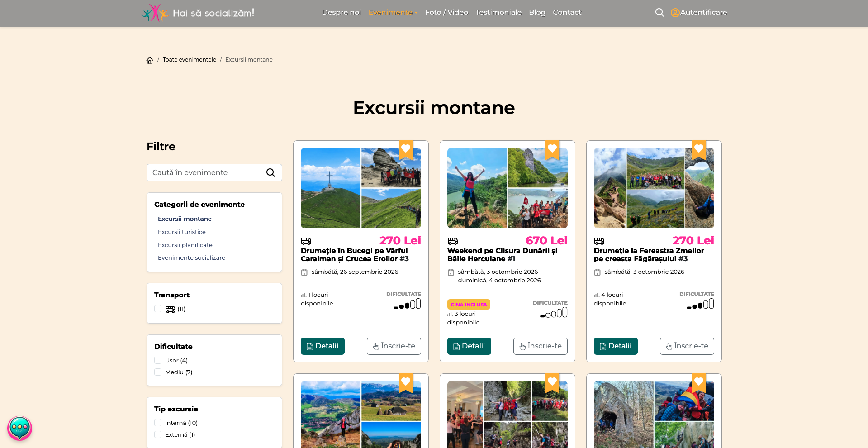Click Toate evenimentele breadcrumb link
This screenshot has width=868, height=448.
click(x=190, y=60)
